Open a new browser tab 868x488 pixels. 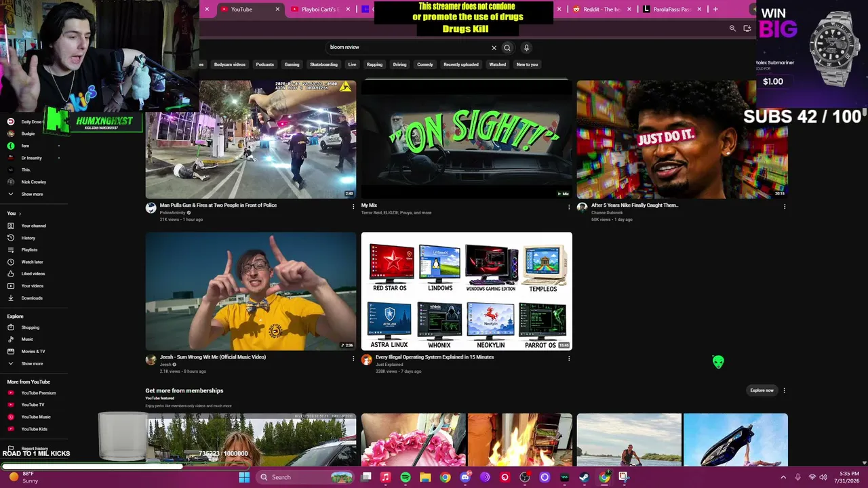[x=715, y=9]
